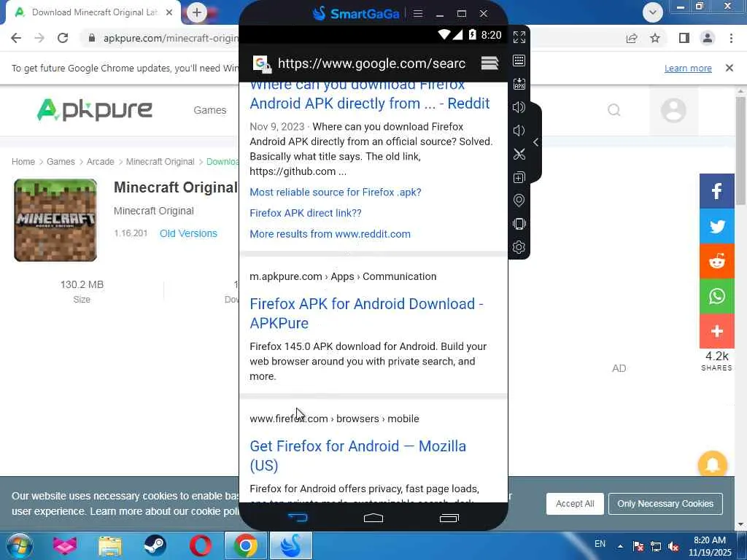Click the google.com URL field in emulator
The width and height of the screenshot is (747, 560).
tap(371, 63)
